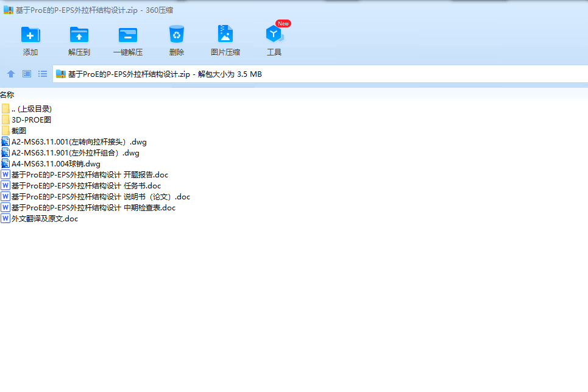Screen dimensions: 588x392
Task: Click the archive path address field
Action: 321,74
